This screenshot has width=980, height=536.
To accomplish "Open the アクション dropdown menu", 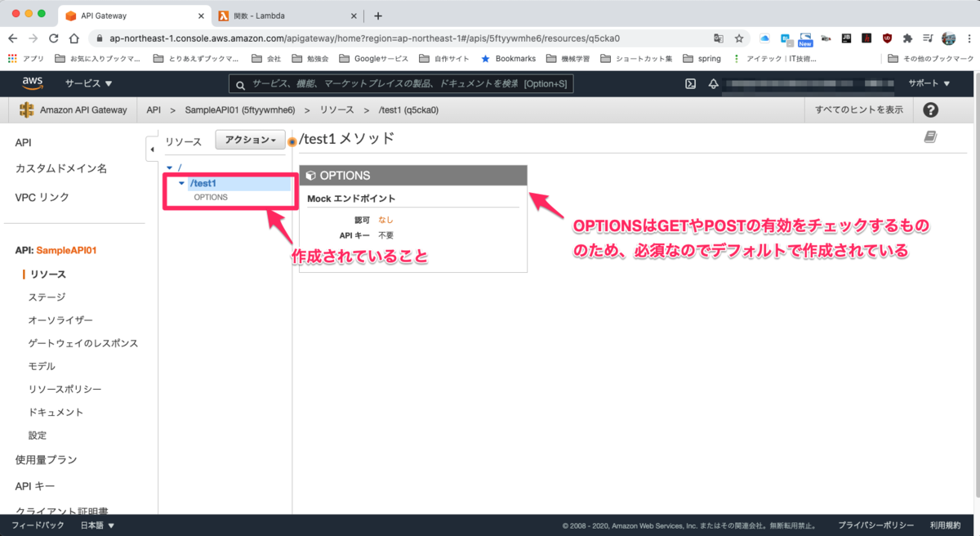I will coord(249,141).
